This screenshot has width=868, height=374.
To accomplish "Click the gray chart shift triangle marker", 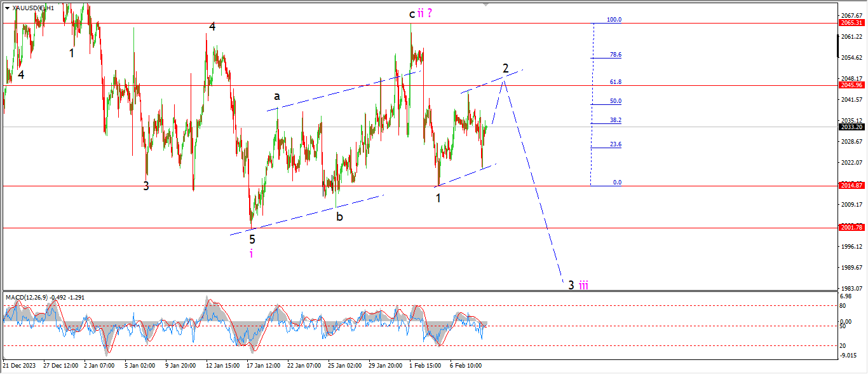I will point(487,3).
